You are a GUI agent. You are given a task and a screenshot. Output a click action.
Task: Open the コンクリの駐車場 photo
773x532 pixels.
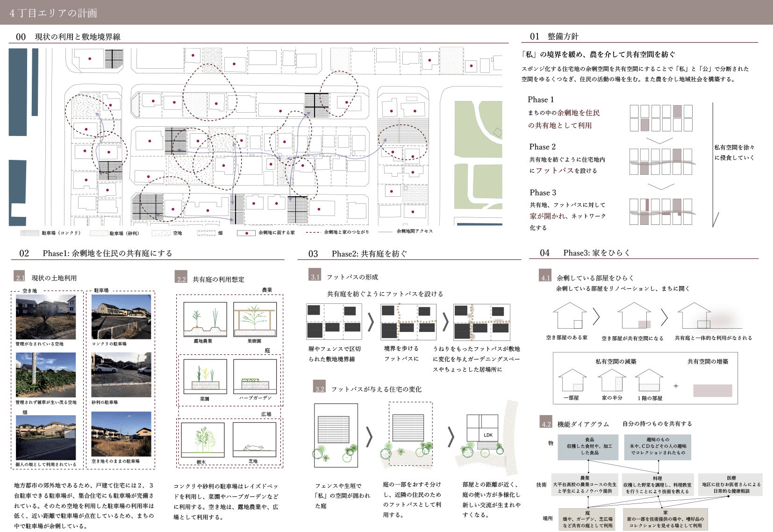122,317
